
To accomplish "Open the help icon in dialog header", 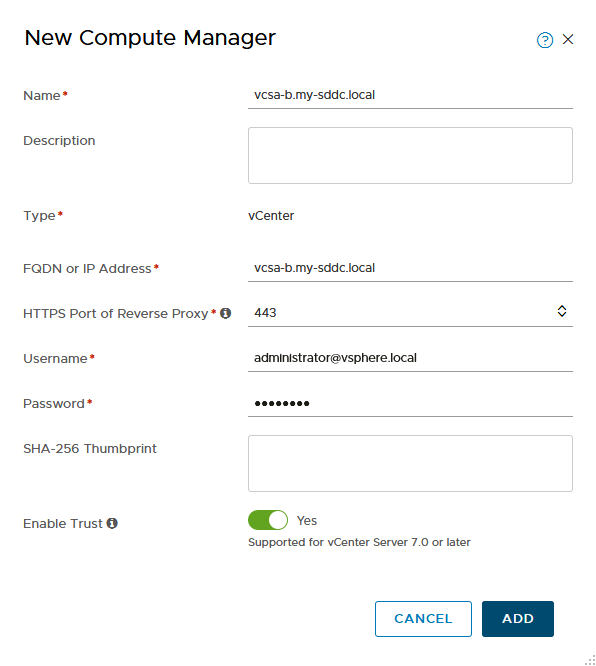I will [545, 40].
